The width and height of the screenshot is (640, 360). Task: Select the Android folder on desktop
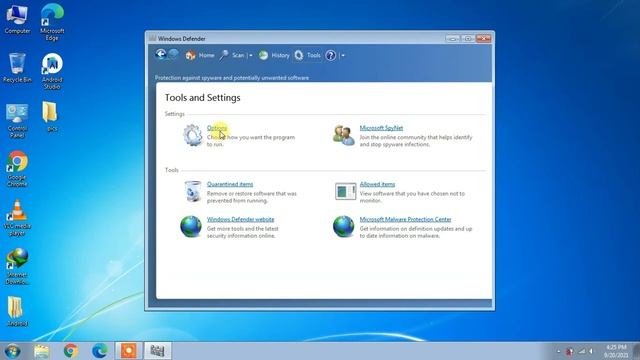[17, 311]
